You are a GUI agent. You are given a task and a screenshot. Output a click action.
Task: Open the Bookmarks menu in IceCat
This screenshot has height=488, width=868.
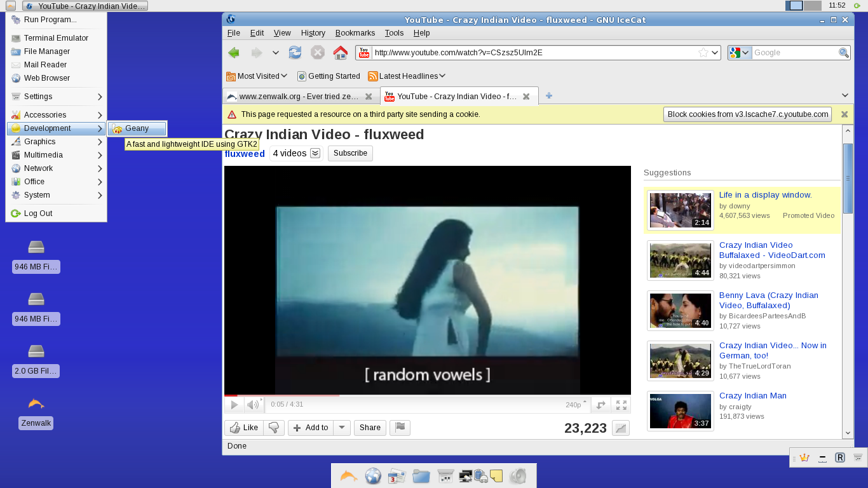[x=355, y=32]
